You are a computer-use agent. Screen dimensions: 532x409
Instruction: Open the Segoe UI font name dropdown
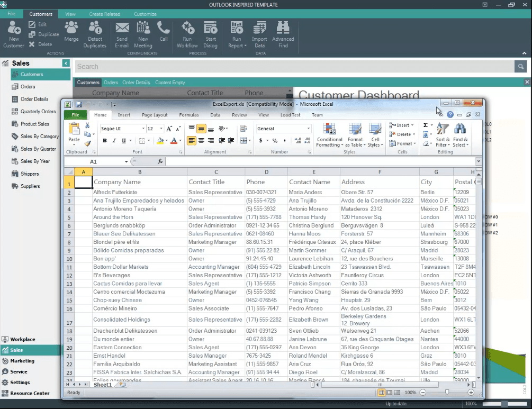pos(143,129)
